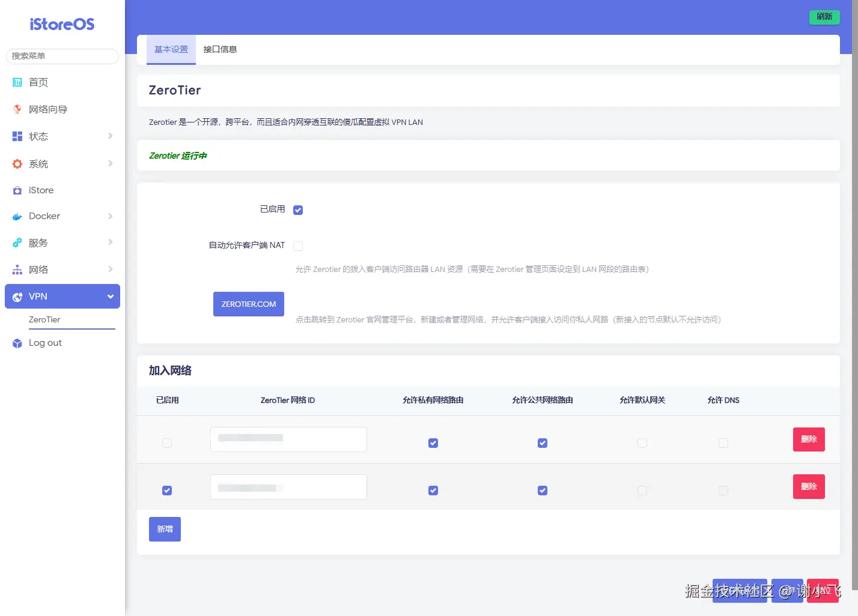Expand the Docker submenu arrow
The height and width of the screenshot is (616, 858).
(x=111, y=216)
